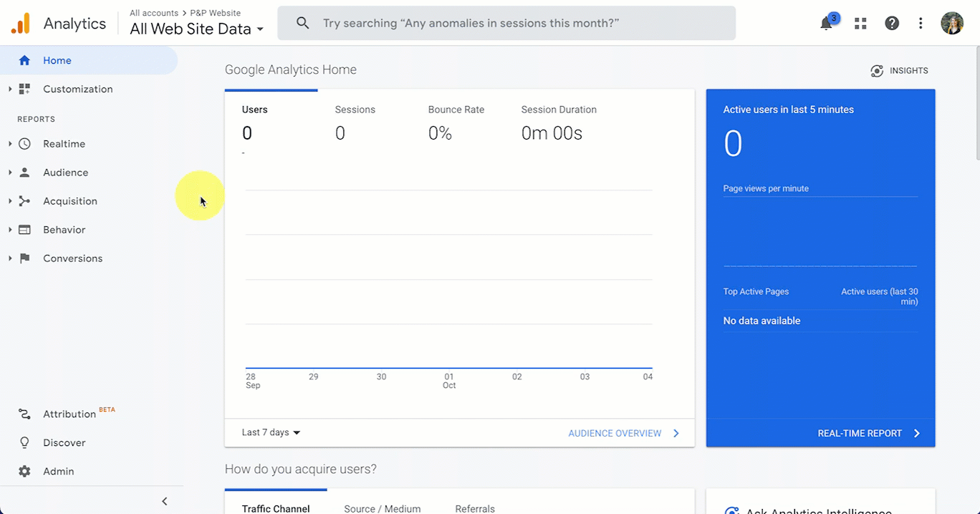The image size is (980, 514).
Task: Open the notifications bell icon
Action: click(x=826, y=24)
